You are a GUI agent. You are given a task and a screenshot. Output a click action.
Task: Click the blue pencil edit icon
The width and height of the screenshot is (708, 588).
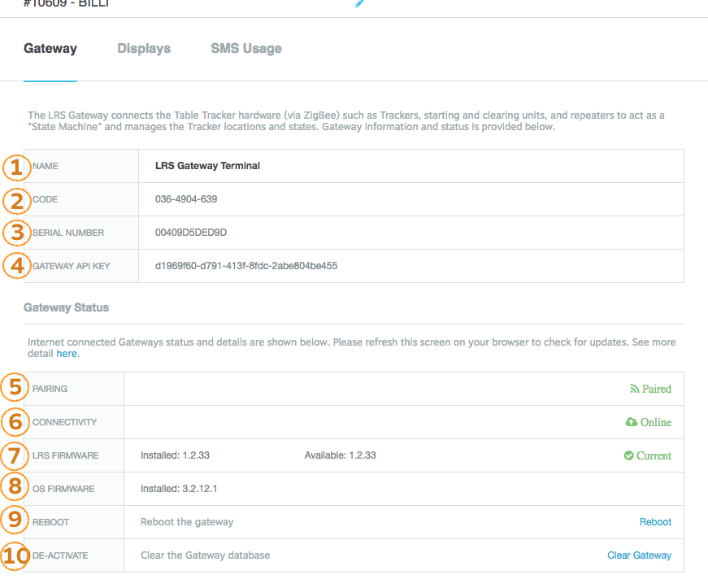coord(359,3)
